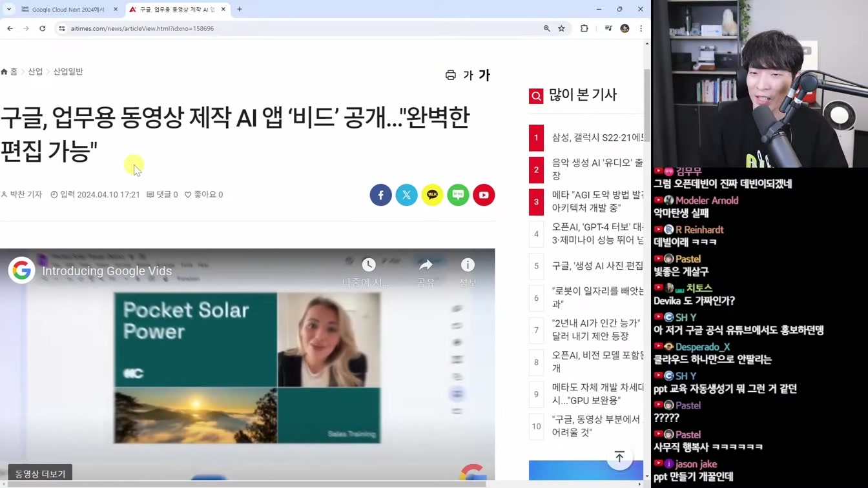This screenshot has height=488, width=868.
Task: Open ranked article 5 about 구글 생성 AI 사진 편집
Action: click(x=597, y=266)
